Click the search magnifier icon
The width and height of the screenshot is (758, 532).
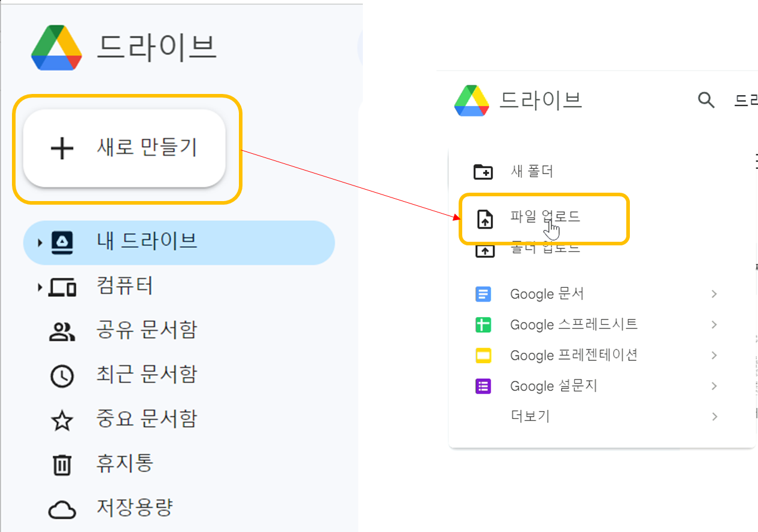(x=707, y=100)
